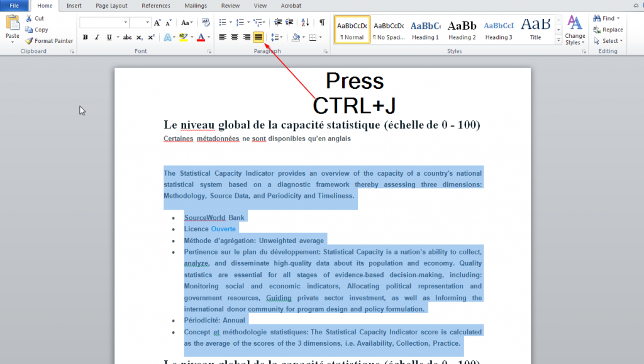Open the Replace tool
Viewport: 644px width, 364px height.
[x=608, y=30]
